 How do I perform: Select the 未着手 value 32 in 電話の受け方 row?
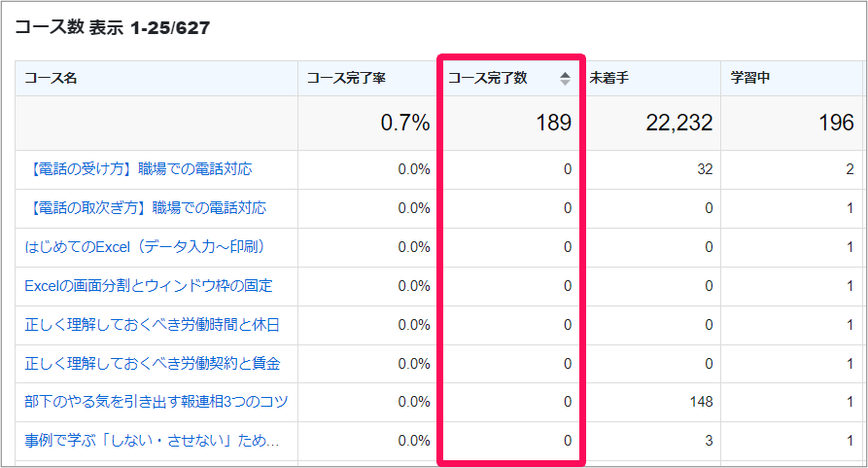click(x=705, y=169)
